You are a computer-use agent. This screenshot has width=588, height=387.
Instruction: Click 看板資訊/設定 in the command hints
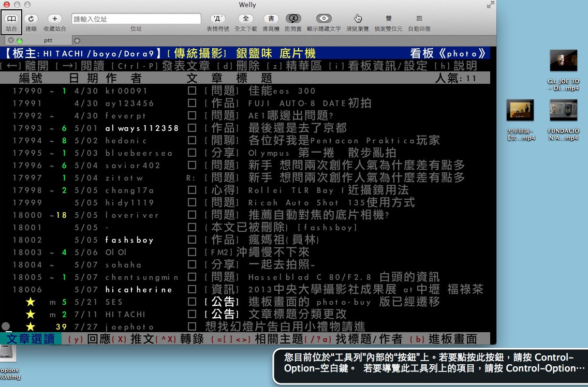point(388,66)
